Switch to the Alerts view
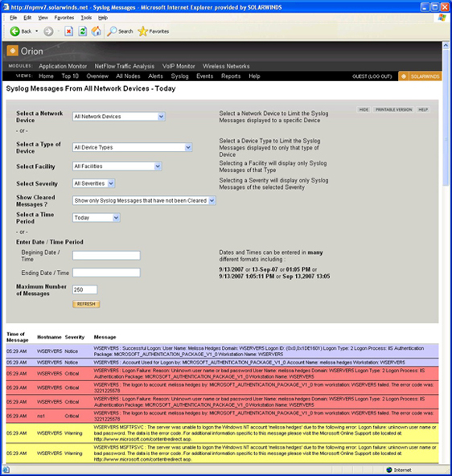The image size is (452, 476). pos(155,76)
